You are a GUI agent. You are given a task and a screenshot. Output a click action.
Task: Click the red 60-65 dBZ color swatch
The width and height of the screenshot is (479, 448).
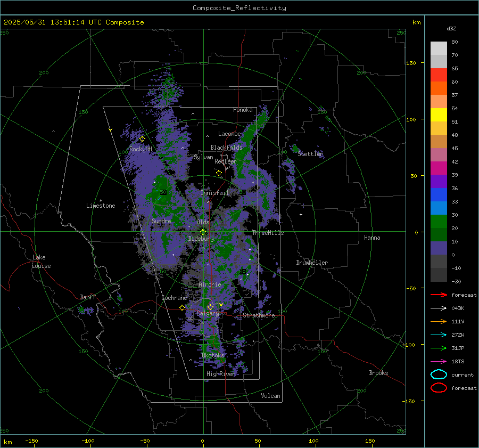tap(439, 75)
